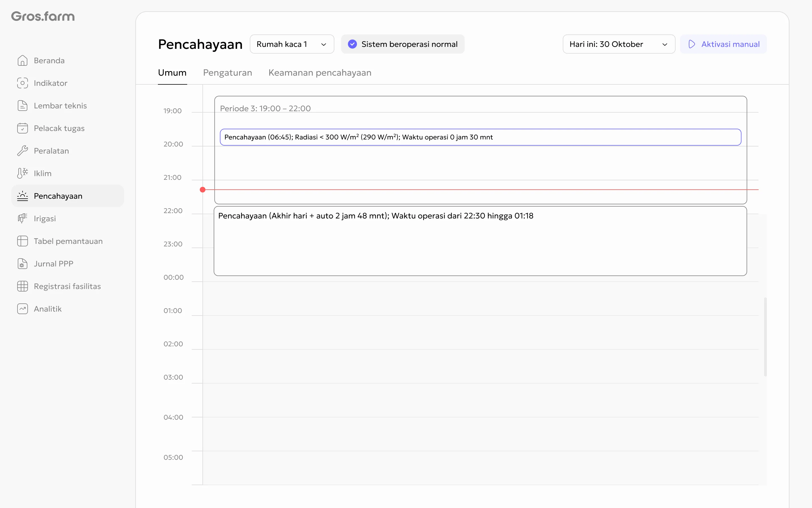Image resolution: width=812 pixels, height=508 pixels.
Task: Open Tabel pemantauan page
Action: 68,241
